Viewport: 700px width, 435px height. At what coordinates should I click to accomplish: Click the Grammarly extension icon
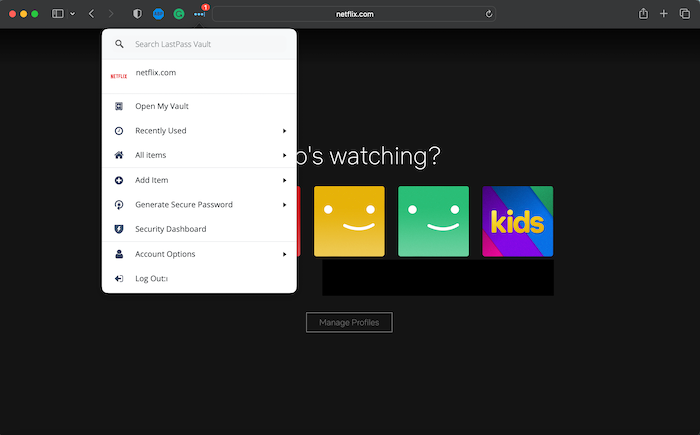[179, 14]
